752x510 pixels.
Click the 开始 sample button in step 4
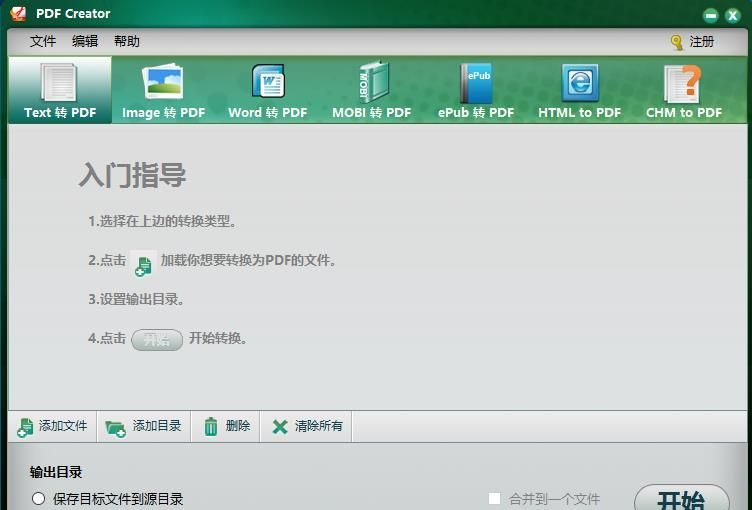157,340
